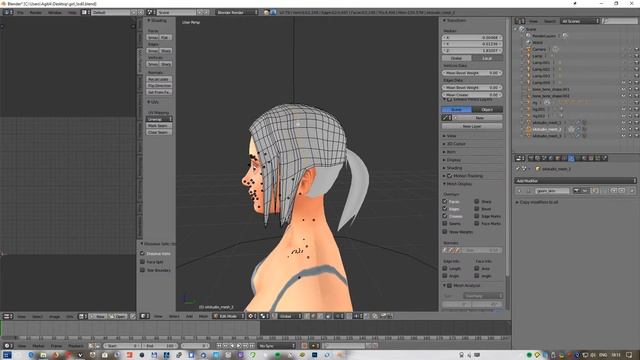640x360 pixels.
Task: Open the Render properties tab icon
Action: pyautogui.click(x=531, y=158)
